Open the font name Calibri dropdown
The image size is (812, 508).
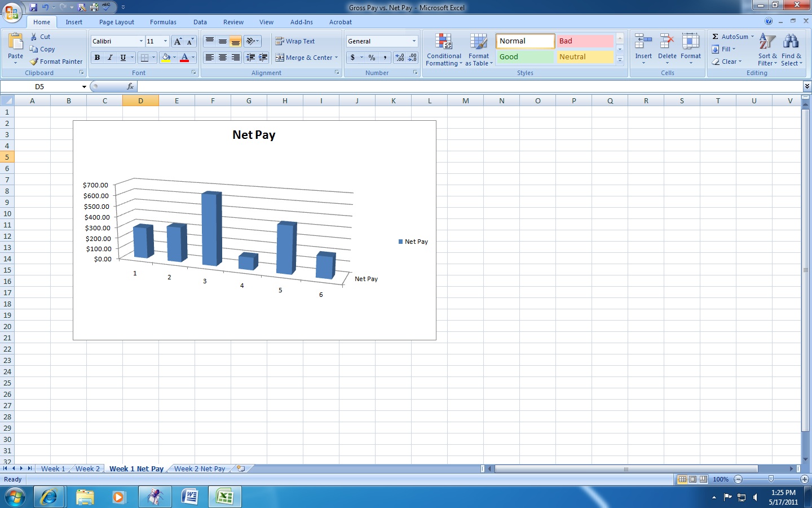coord(141,41)
